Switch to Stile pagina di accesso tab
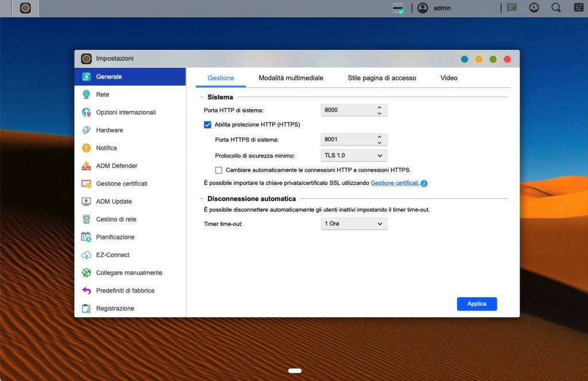 click(382, 78)
